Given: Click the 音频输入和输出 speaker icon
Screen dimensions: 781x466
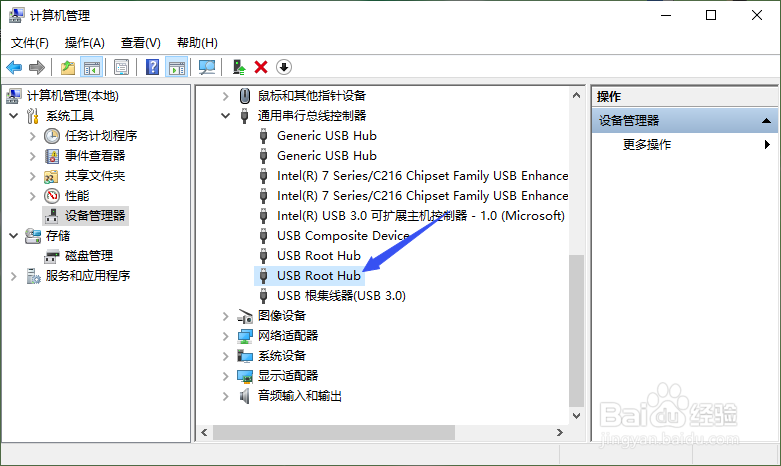Looking at the screenshot, I should click(x=245, y=396).
